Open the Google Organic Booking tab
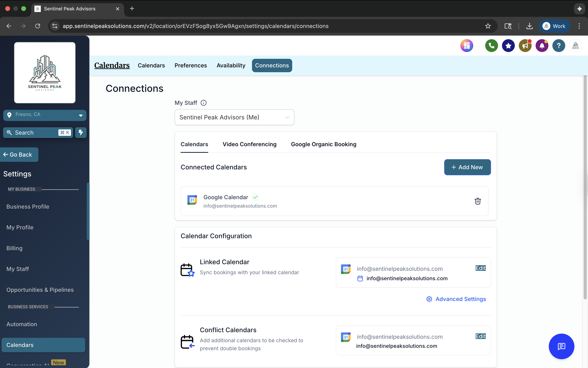The width and height of the screenshot is (588, 368). pos(323,144)
